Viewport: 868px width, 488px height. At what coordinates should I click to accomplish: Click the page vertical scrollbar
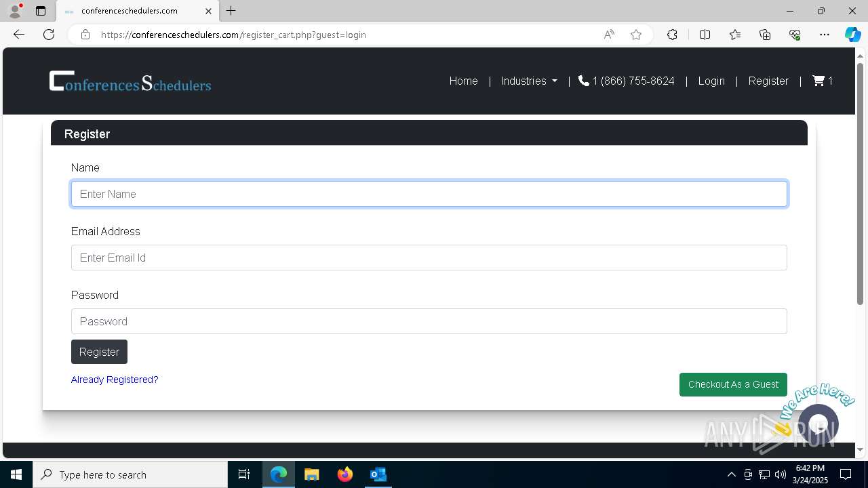pyautogui.click(x=861, y=183)
